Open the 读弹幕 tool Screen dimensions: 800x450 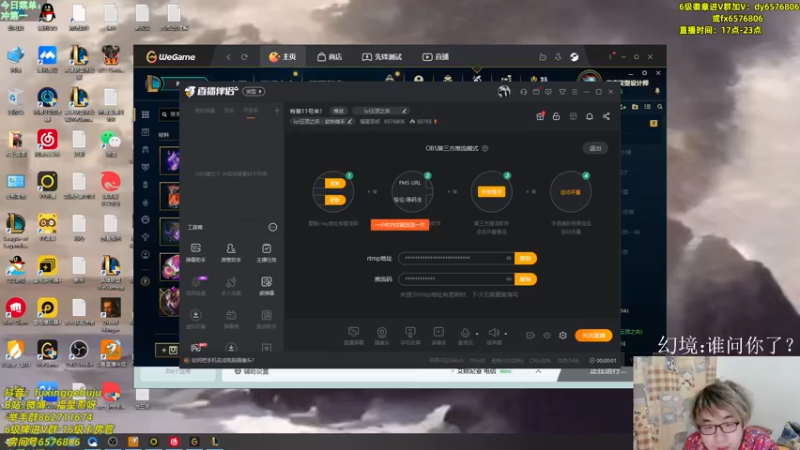(x=266, y=286)
